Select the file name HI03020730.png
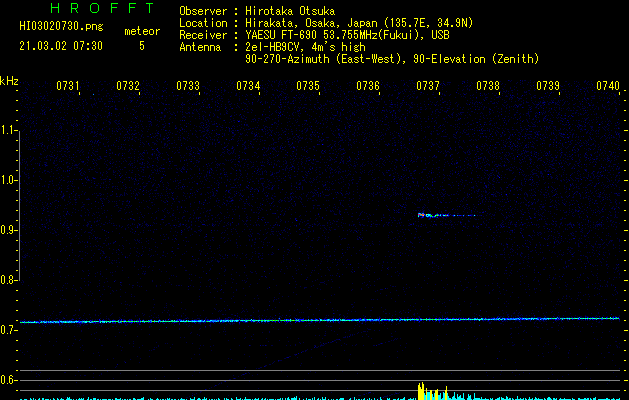The image size is (629, 400). (x=61, y=27)
